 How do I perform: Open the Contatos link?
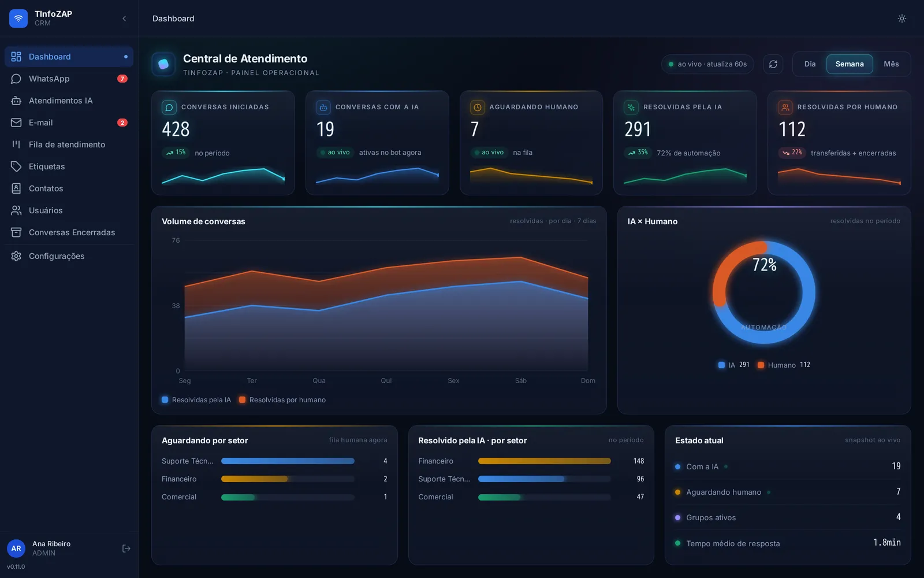(69, 188)
